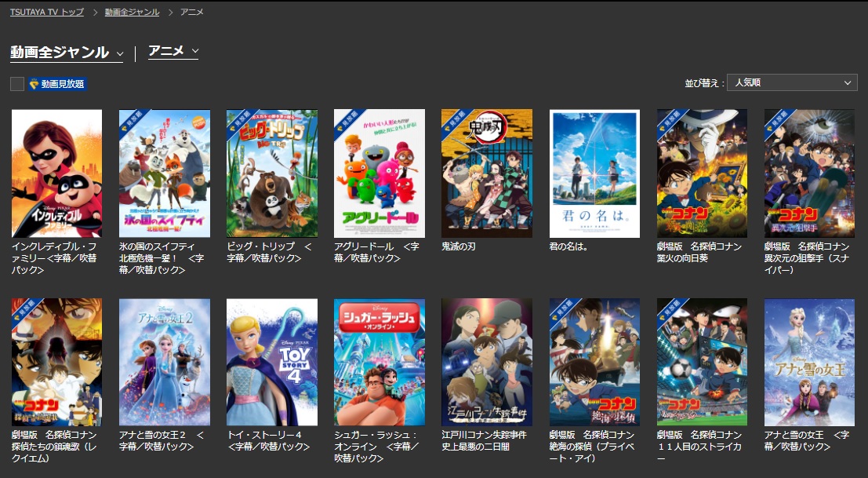This screenshot has height=478, width=868.
Task: Expand the アニメ subgenre dropdown
Action: coord(173,51)
